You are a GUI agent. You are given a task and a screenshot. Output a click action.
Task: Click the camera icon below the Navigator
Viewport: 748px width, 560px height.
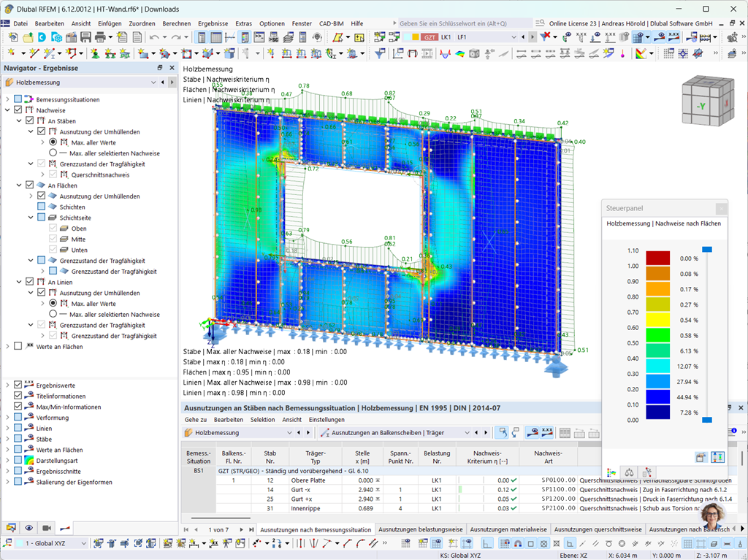[47, 528]
